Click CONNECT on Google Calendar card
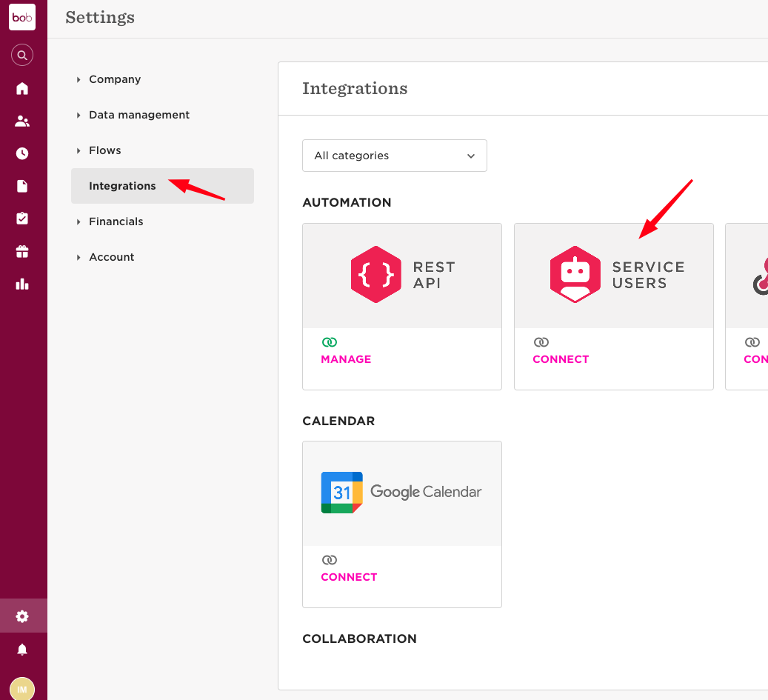 click(349, 577)
